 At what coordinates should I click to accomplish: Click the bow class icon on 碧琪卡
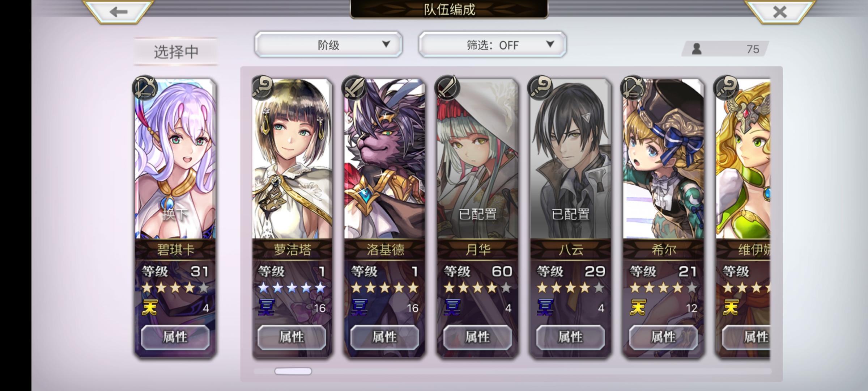click(145, 88)
